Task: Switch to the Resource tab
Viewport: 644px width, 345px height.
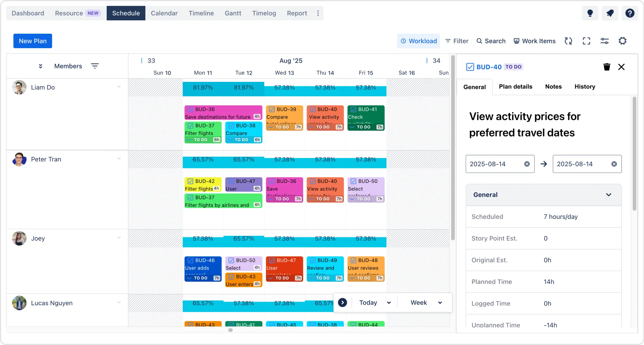Action: tap(78, 13)
